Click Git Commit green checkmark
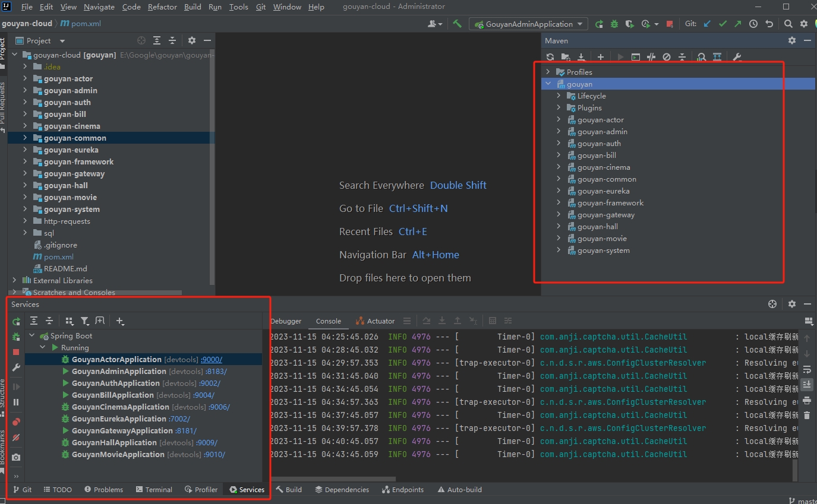The width and height of the screenshot is (817, 504). click(x=723, y=24)
